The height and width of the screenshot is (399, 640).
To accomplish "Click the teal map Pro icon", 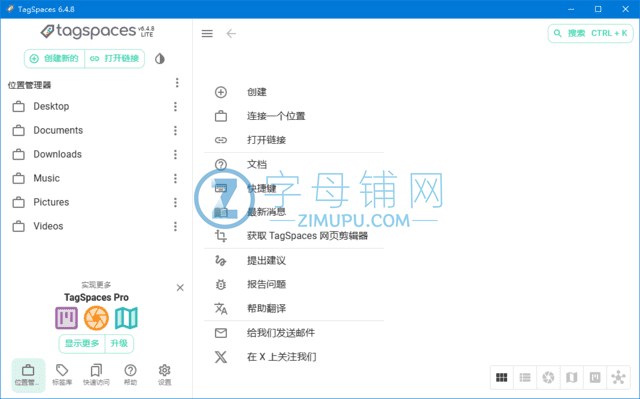I will [x=126, y=318].
